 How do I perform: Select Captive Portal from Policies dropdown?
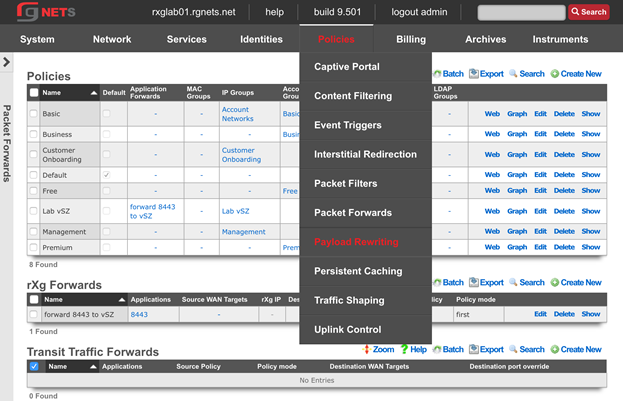coord(366,67)
